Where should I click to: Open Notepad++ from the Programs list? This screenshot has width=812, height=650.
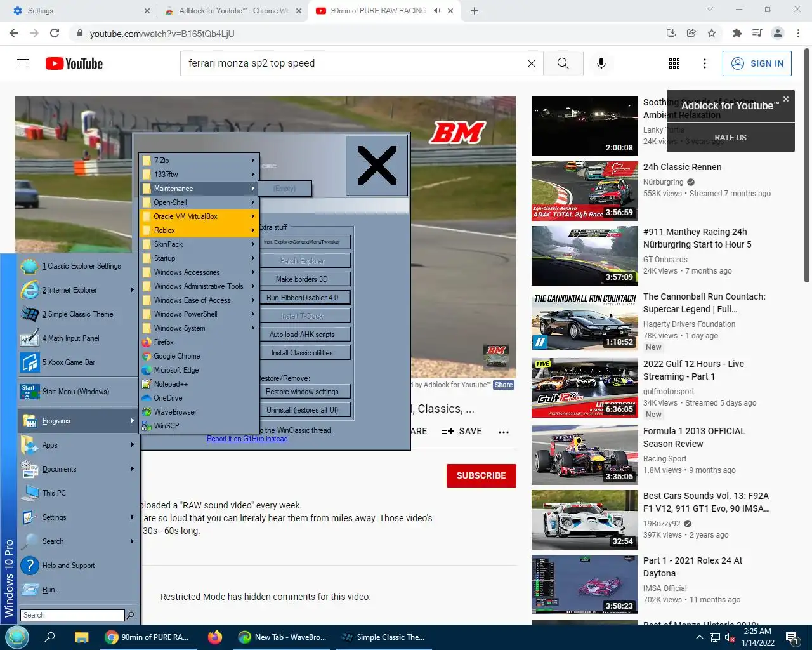point(199,384)
